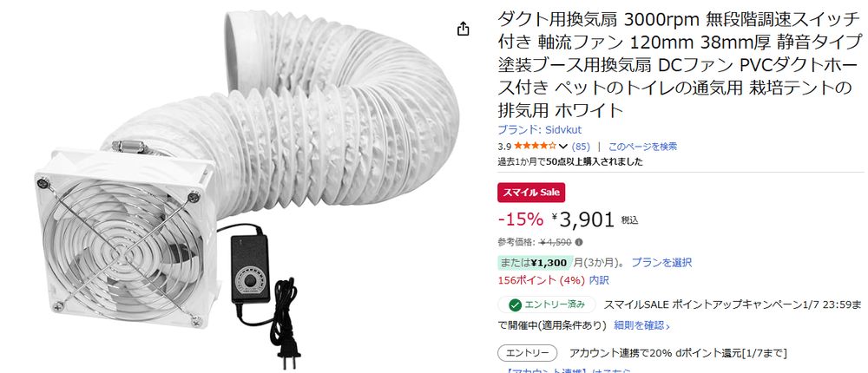868x373 pixels.
Task: Open the points '内訳' breakdown link
Action: coord(599,280)
